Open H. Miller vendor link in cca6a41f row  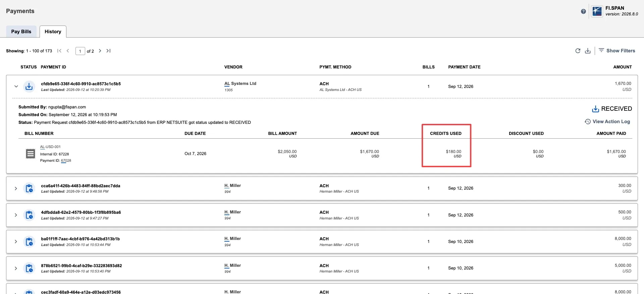point(232,186)
